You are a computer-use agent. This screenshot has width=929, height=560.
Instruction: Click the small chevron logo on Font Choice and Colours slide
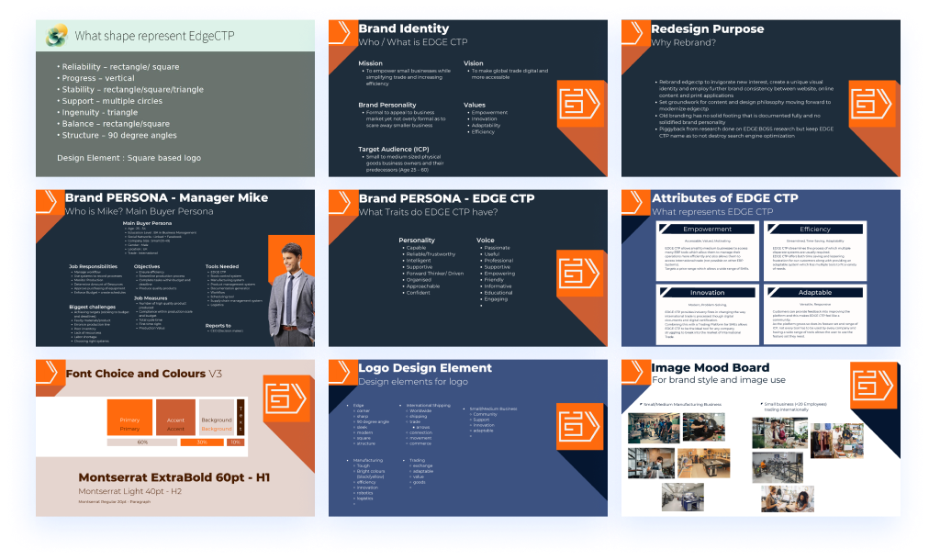[x=50, y=372]
